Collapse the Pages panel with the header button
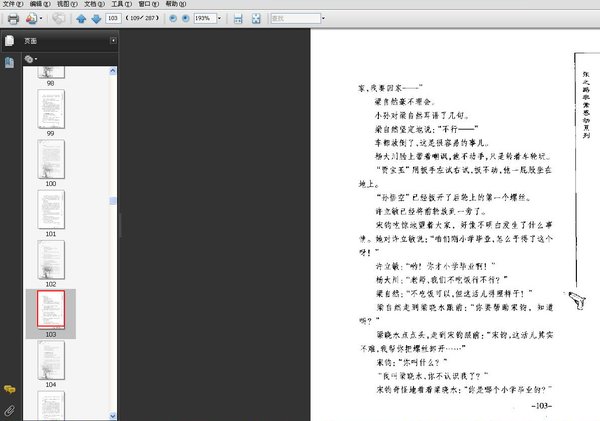600x421 pixels. click(113, 41)
